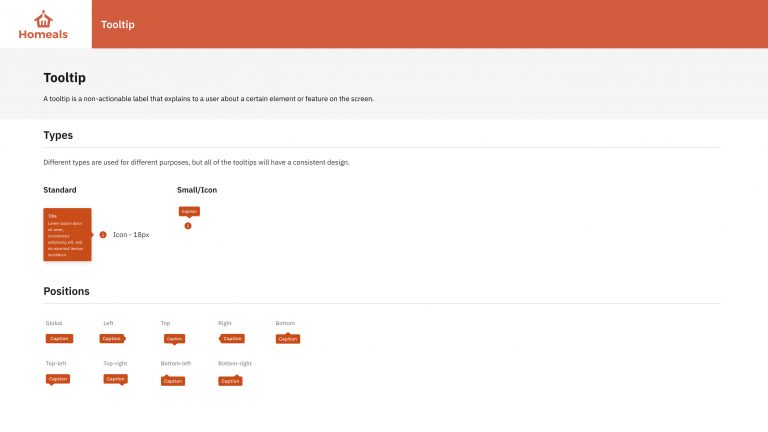Click the Right position caption tooltip
Screen dimensions: 768x432
tap(232, 338)
